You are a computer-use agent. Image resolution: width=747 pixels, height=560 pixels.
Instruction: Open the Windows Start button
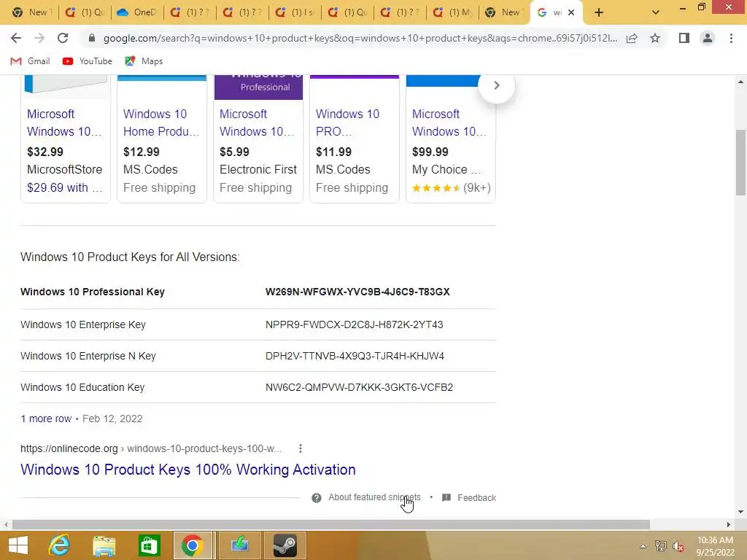point(18,545)
